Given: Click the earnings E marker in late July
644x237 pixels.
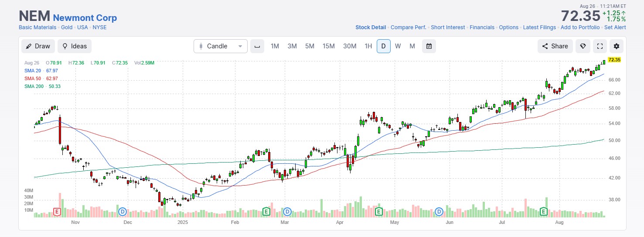Looking at the screenshot, I should [x=544, y=212].
